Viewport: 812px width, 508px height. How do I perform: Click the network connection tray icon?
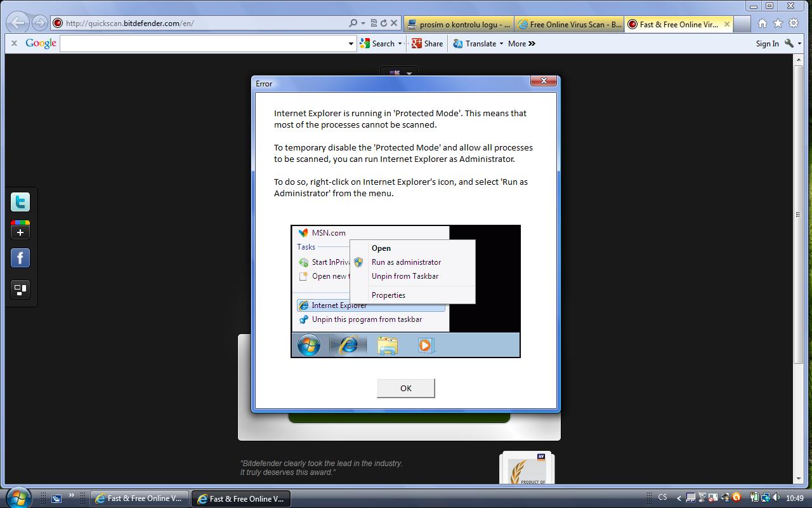[766, 498]
